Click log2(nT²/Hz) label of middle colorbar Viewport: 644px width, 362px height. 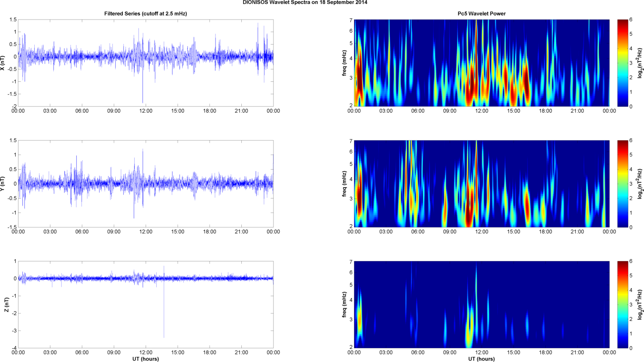point(641,184)
